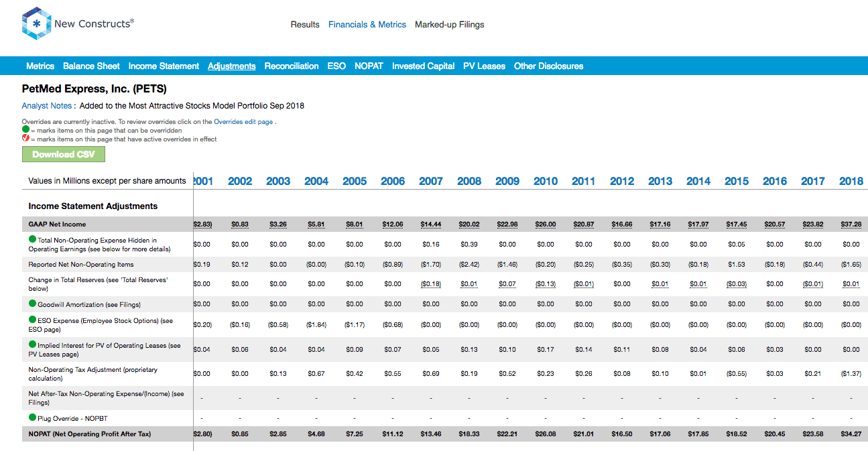868x451 pixels.
Task: Go to the Reconciliation page
Action: point(292,66)
